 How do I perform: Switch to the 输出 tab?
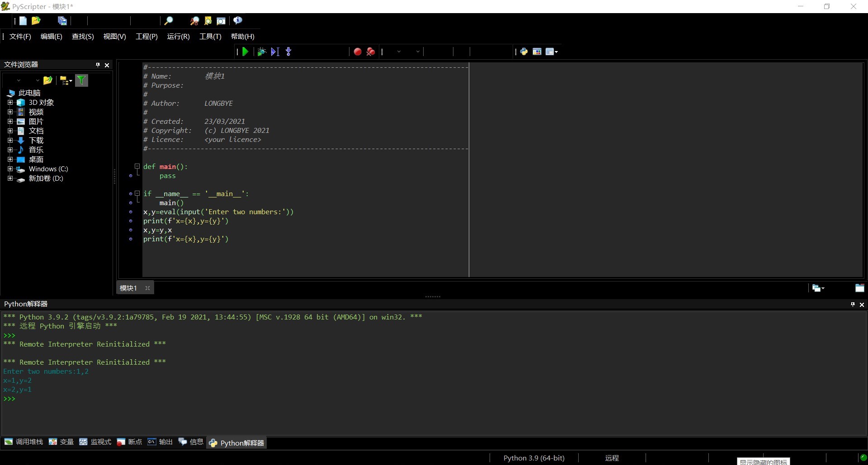coord(160,442)
